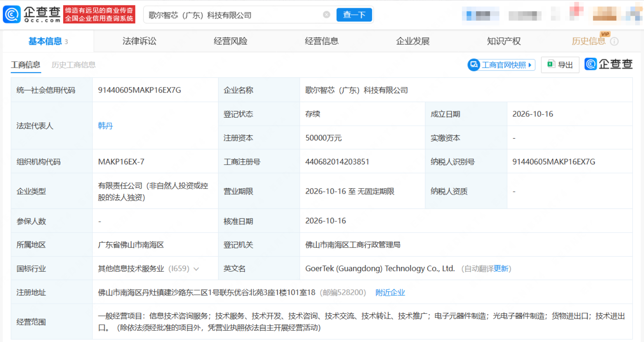Click the 50000万元 registered capital value
Image resolution: width=644 pixels, height=342 pixels.
324,138
